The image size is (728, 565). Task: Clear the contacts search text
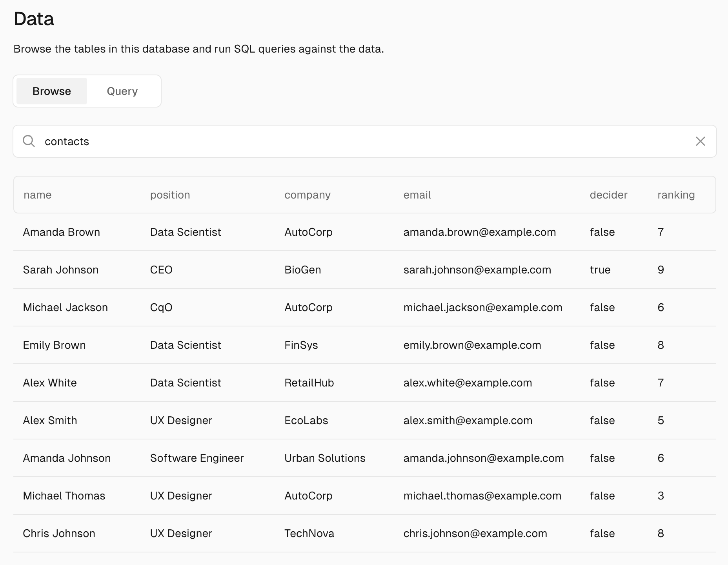700,141
